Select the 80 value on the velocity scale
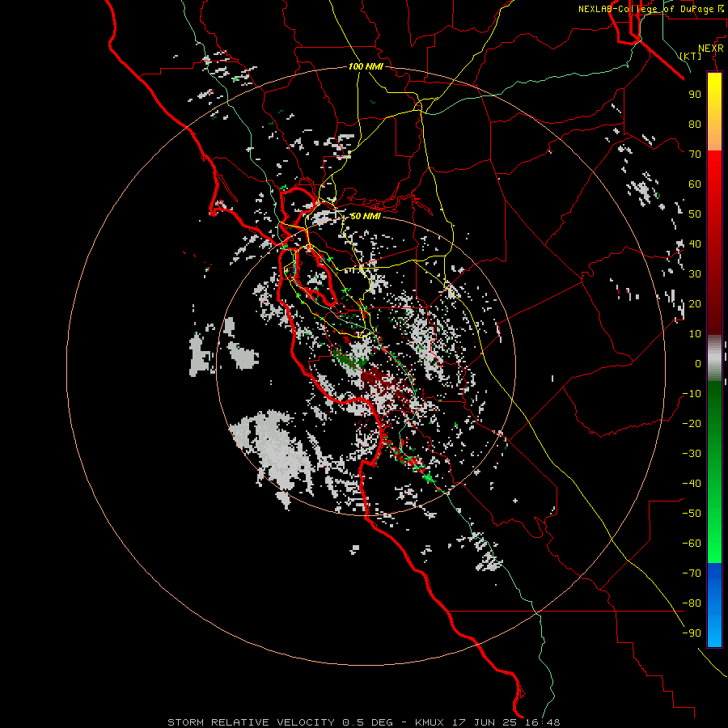Viewport: 728px width, 728px height. point(695,124)
